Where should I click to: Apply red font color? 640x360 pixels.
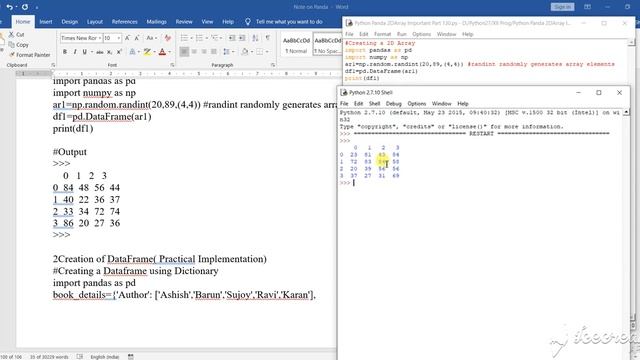[x=162, y=52]
